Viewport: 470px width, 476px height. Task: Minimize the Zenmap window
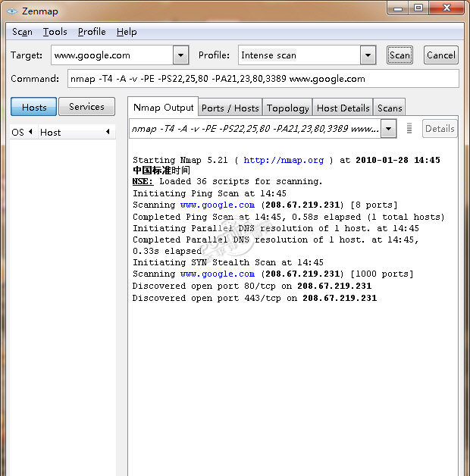tap(397, 8)
